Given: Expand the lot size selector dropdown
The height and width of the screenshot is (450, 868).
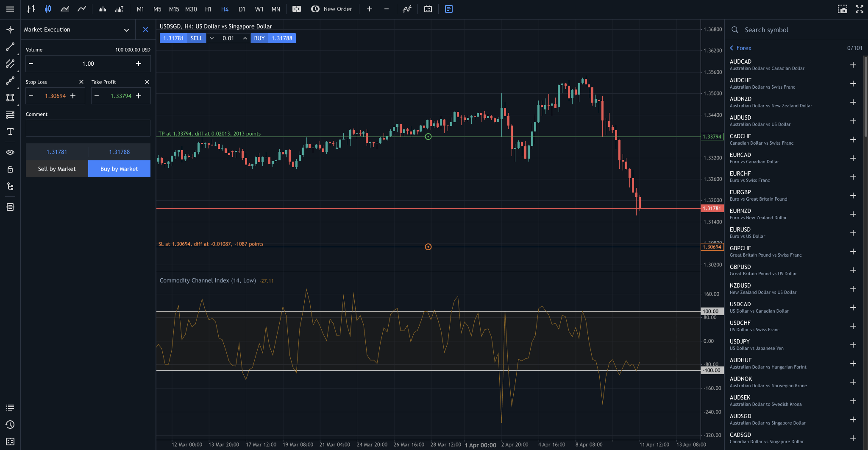Looking at the screenshot, I should (212, 38).
